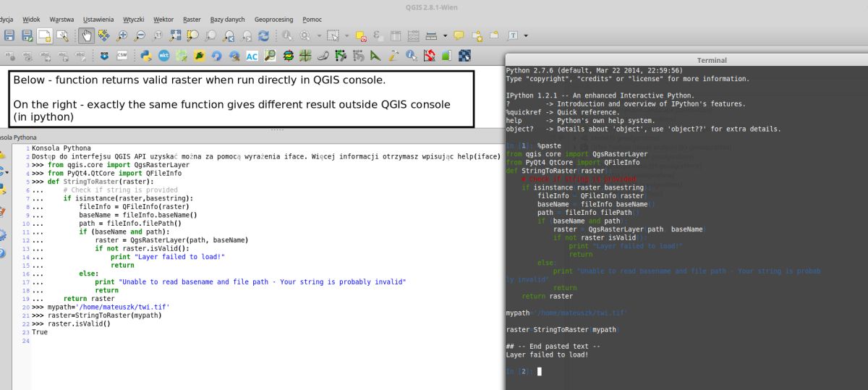Click the Zoom full extent icon
The width and height of the screenshot is (868, 390).
click(174, 35)
